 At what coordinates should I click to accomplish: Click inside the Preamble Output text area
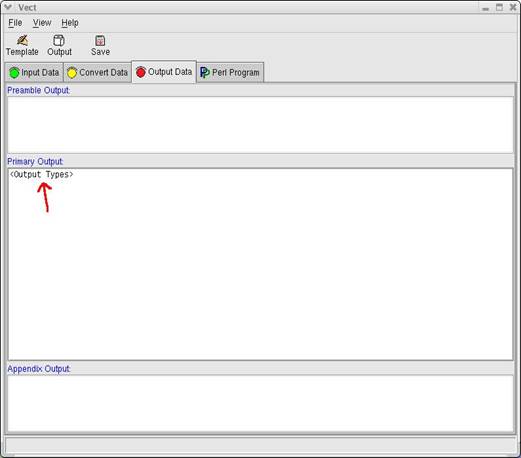pos(260,125)
